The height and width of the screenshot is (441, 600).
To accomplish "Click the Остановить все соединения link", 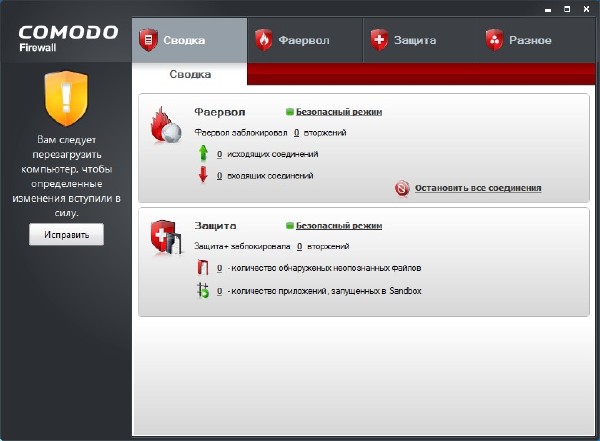I will click(x=477, y=187).
